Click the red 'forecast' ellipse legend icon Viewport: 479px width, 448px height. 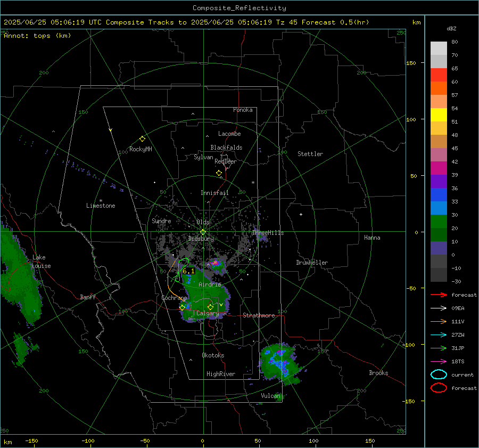pos(439,388)
